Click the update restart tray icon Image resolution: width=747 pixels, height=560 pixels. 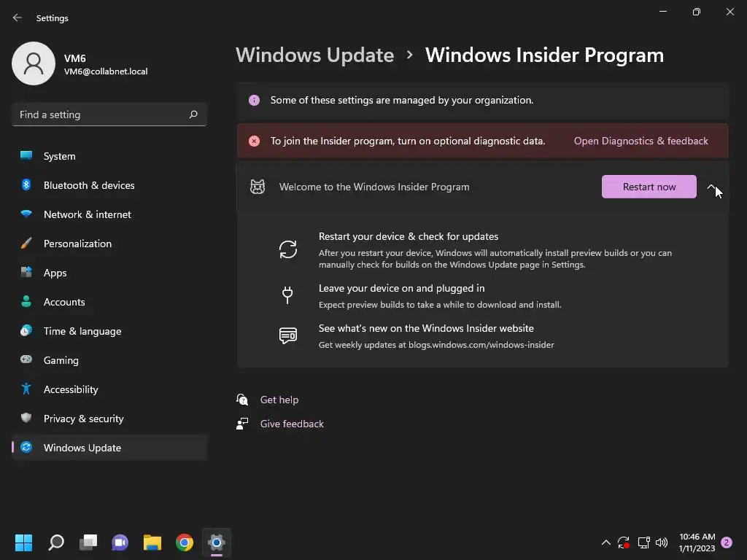(x=623, y=542)
